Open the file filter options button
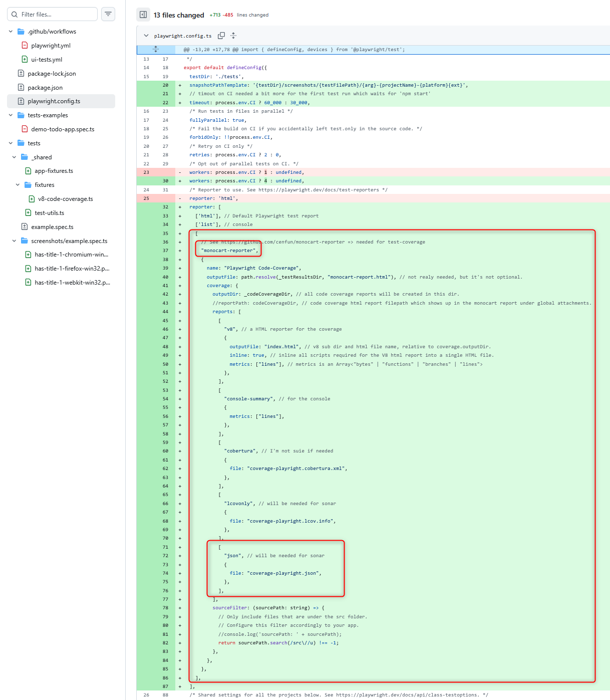 [108, 14]
